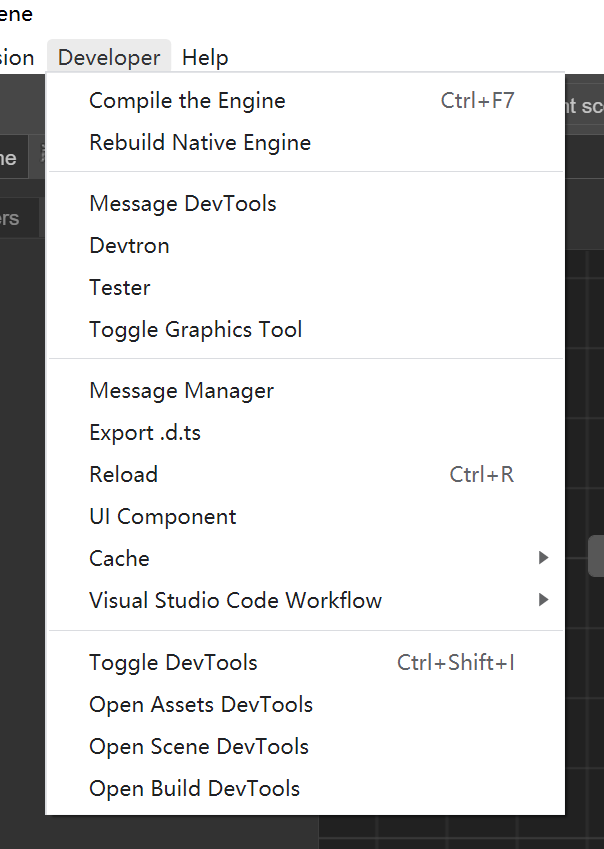
Task: Open Assets DevTools
Action: click(x=201, y=705)
